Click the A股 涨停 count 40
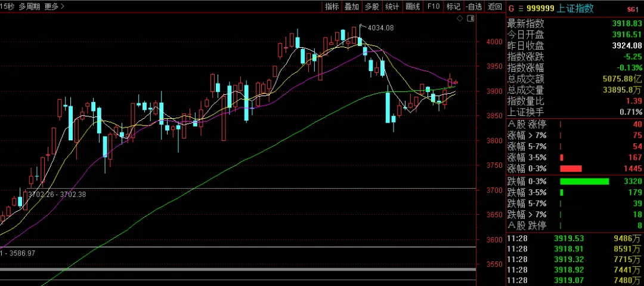 [x=637, y=124]
